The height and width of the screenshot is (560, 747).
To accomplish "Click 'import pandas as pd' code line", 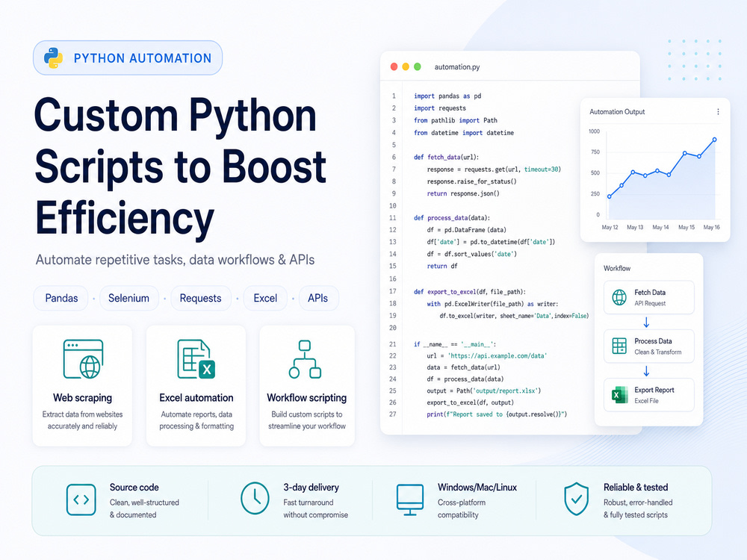I will coord(447,96).
